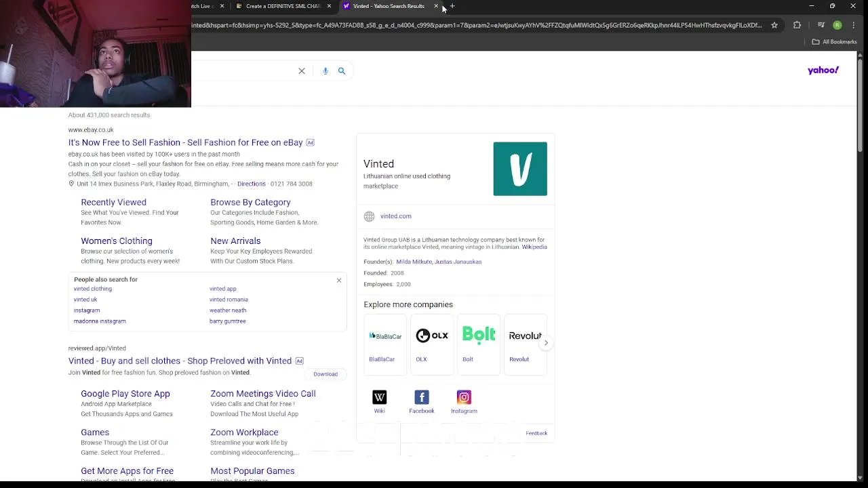868x488 pixels.
Task: Open the Games sitelink
Action: pyautogui.click(x=95, y=432)
